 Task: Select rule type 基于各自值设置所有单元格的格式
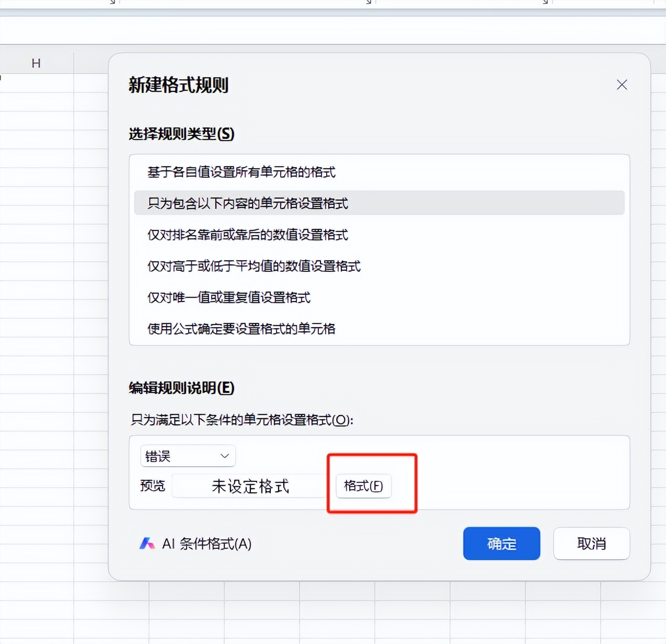point(379,172)
